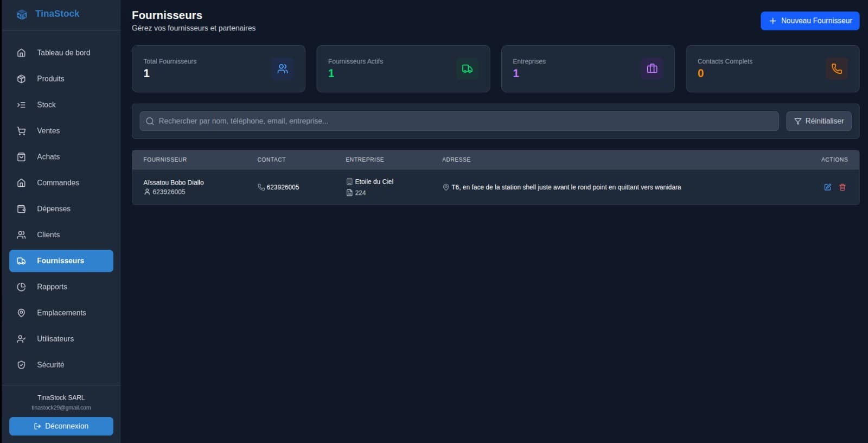Click the ENTREPRISE column header

click(x=365, y=160)
